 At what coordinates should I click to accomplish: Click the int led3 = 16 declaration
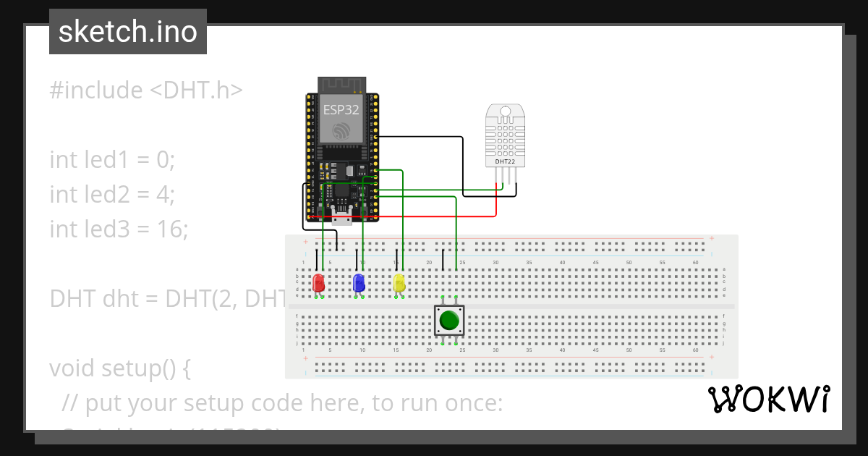point(118,229)
